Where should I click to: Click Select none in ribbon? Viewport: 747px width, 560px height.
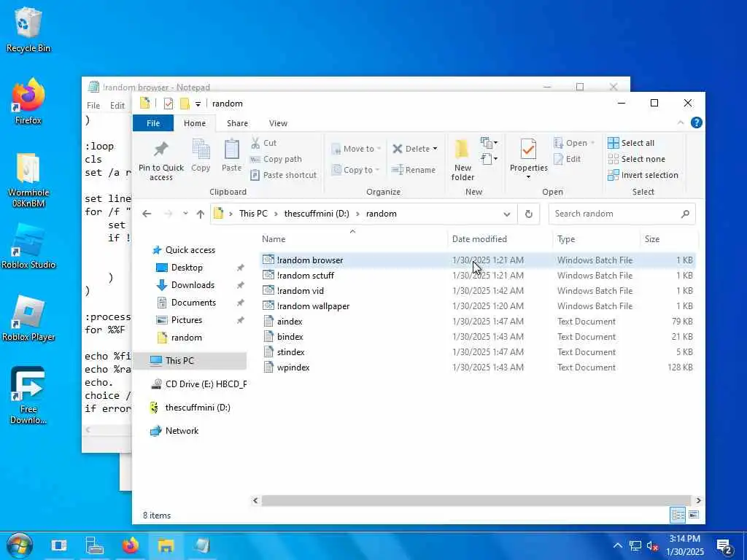click(636, 159)
